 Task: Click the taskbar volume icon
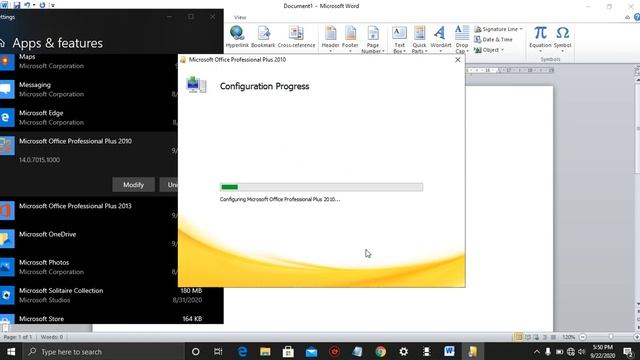click(x=582, y=351)
